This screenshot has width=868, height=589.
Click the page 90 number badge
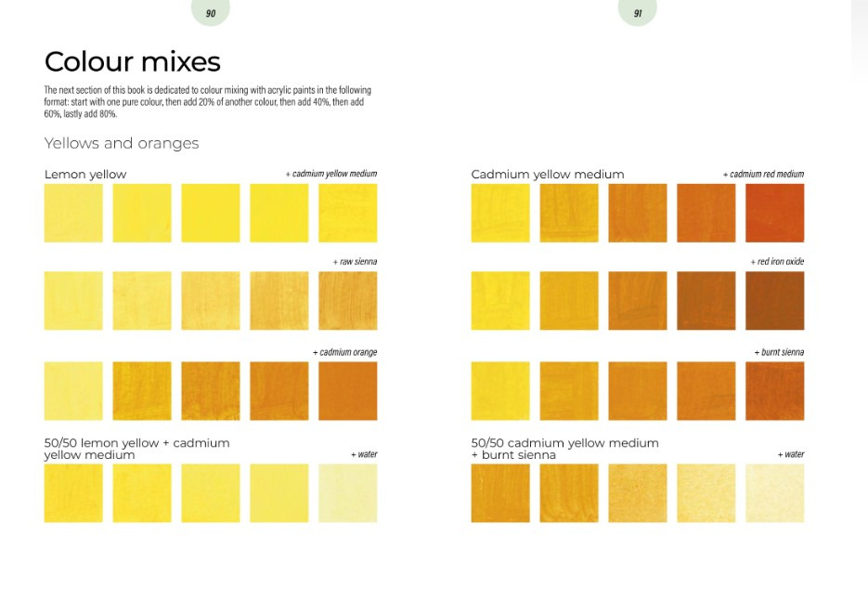tap(211, 12)
